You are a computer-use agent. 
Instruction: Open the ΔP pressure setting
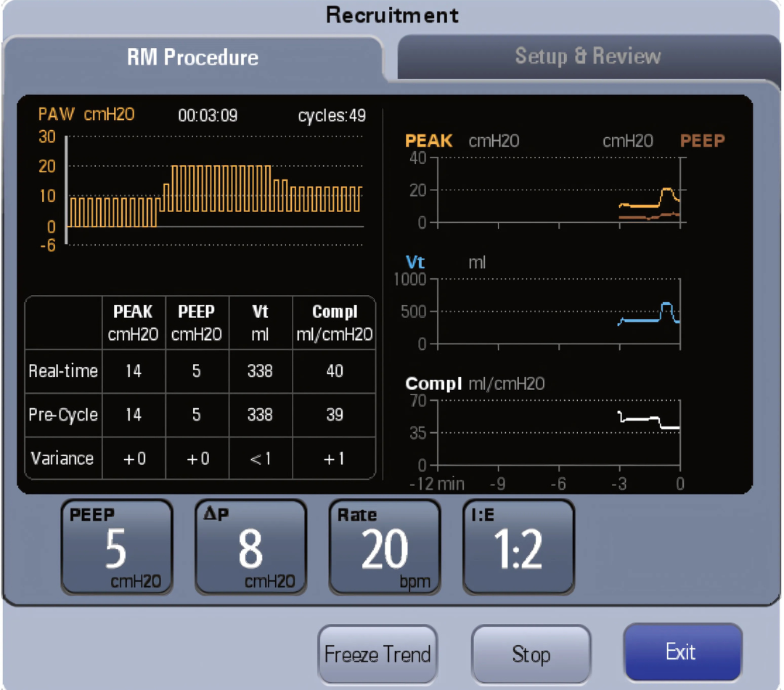click(250, 547)
